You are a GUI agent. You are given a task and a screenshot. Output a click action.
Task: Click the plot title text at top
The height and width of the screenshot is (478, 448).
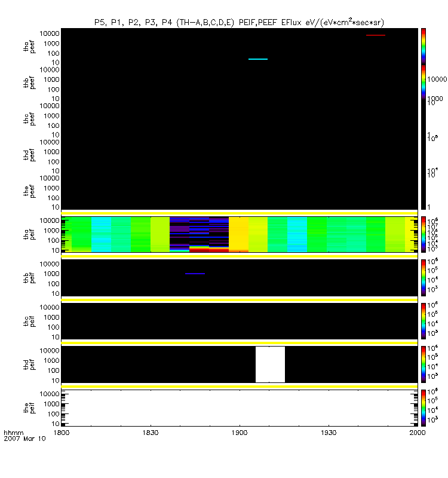pos(239,22)
